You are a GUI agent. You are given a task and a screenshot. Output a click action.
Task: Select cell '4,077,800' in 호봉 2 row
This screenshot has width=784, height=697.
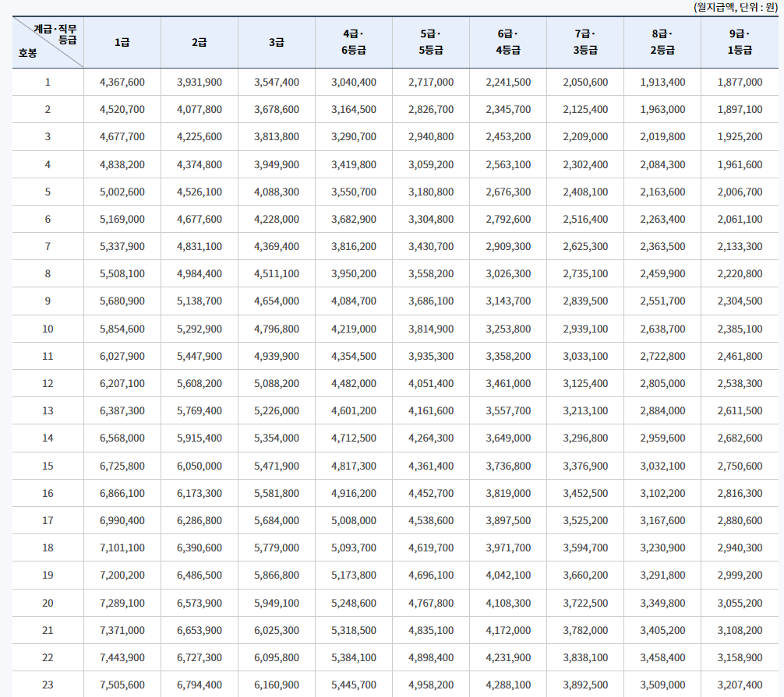pos(199,110)
